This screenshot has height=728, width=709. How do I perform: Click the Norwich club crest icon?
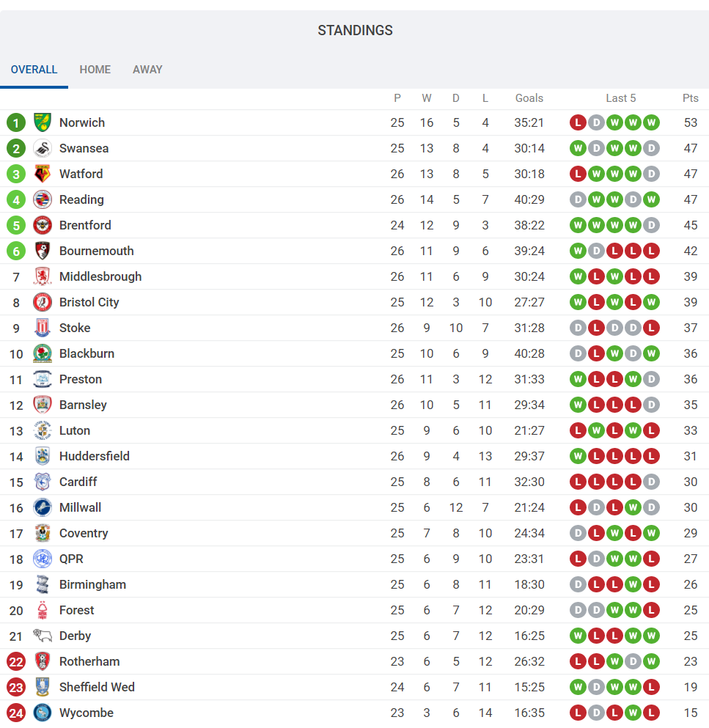click(43, 122)
